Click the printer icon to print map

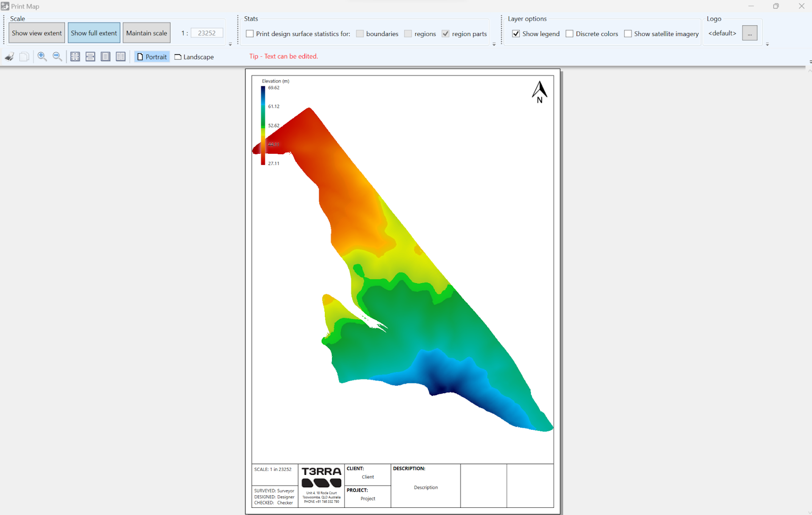(9, 57)
